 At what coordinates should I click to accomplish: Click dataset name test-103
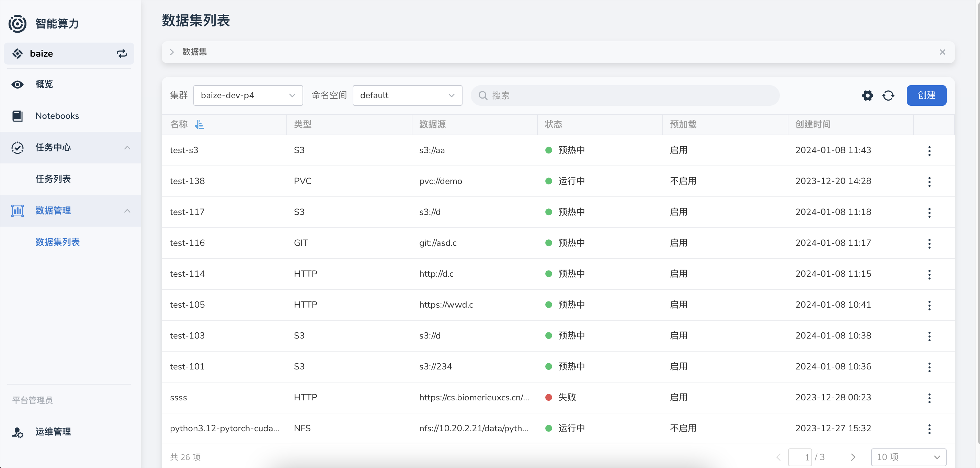point(187,335)
